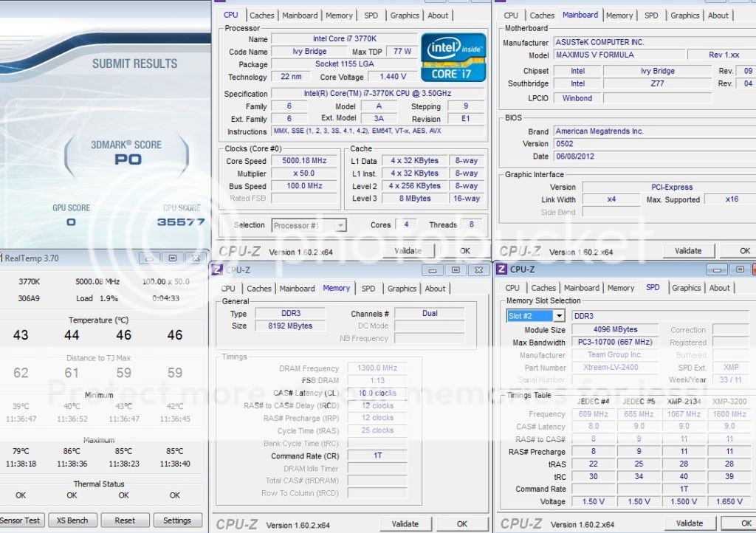Select CPU tab in Mainboard window
Screen dimensions: 756x533
(511, 16)
